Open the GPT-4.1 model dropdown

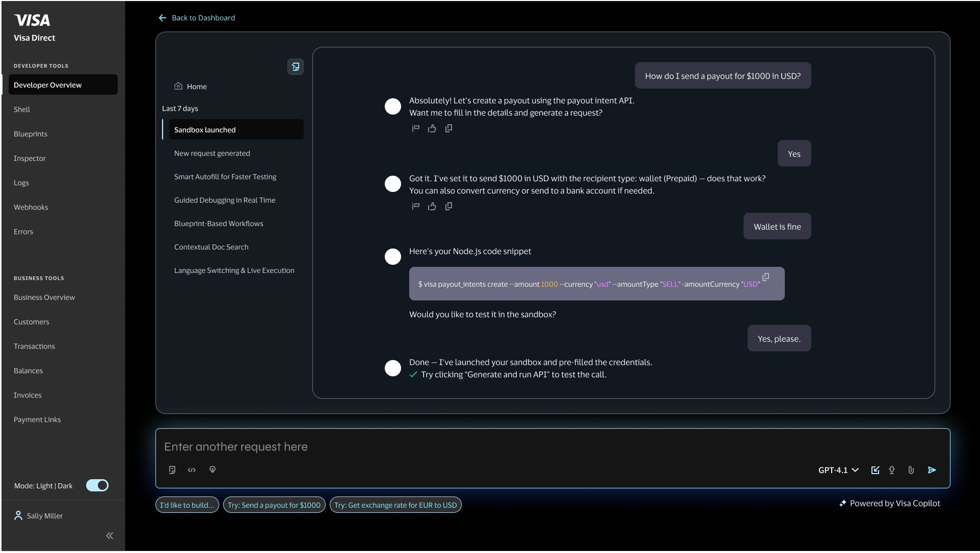coord(838,470)
